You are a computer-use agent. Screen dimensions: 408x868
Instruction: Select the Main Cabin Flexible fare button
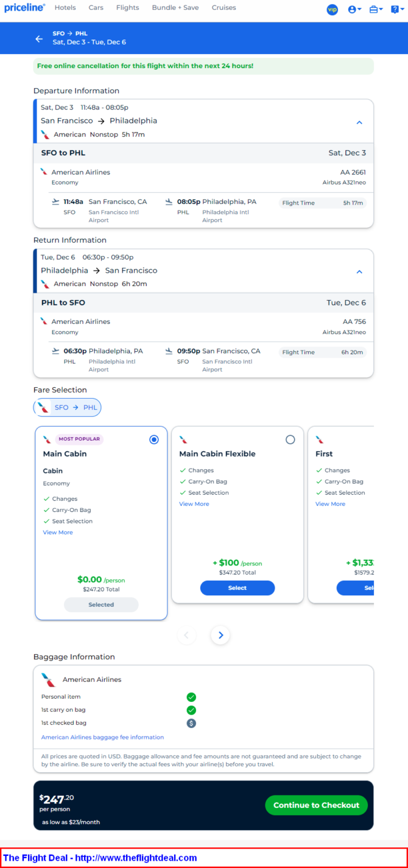click(237, 588)
